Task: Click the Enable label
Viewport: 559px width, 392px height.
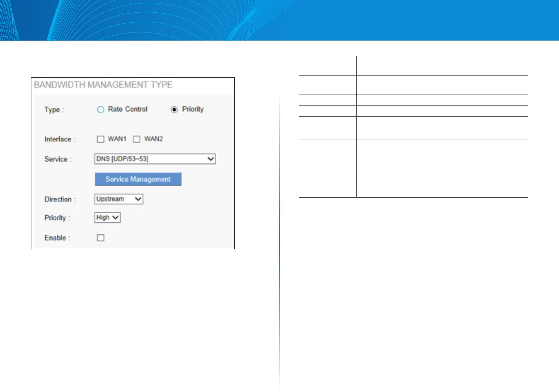Action: pyautogui.click(x=57, y=238)
